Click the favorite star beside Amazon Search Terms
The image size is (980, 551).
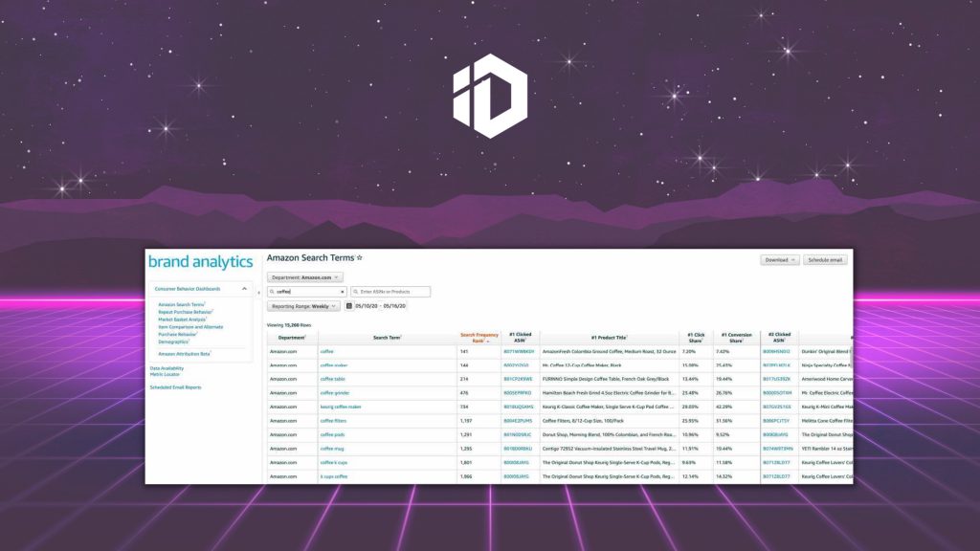(360, 257)
